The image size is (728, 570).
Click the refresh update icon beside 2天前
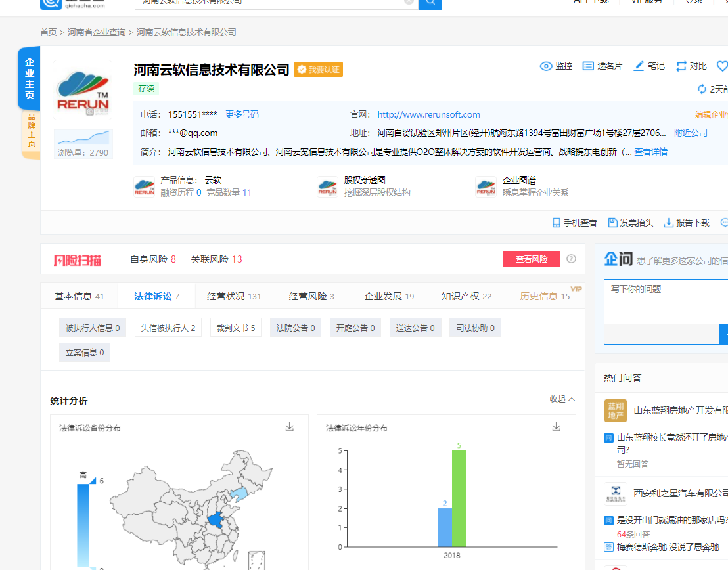pyautogui.click(x=702, y=89)
